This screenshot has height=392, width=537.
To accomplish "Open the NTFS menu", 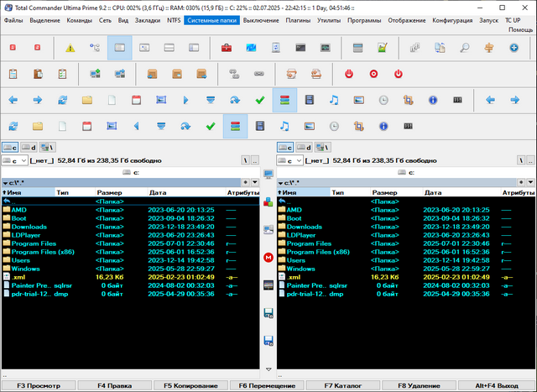I will (174, 20).
